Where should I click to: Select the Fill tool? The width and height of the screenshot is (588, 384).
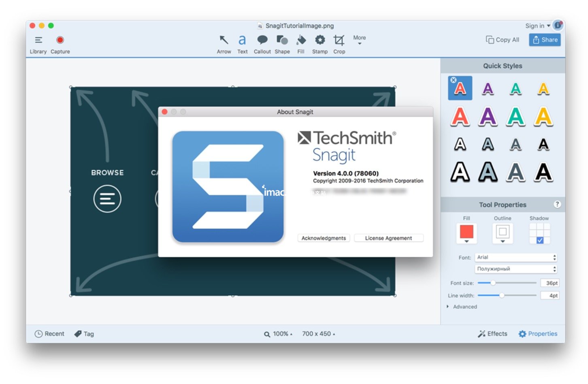pyautogui.click(x=301, y=45)
